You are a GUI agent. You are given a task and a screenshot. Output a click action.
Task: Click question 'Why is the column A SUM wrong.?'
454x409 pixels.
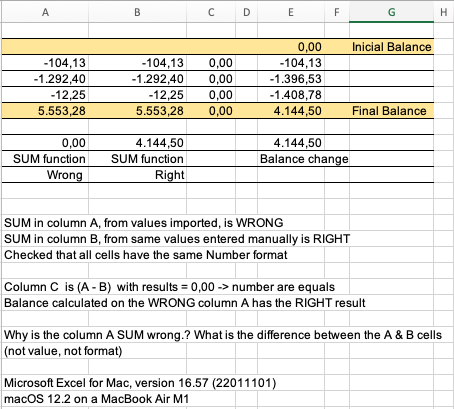point(223,335)
